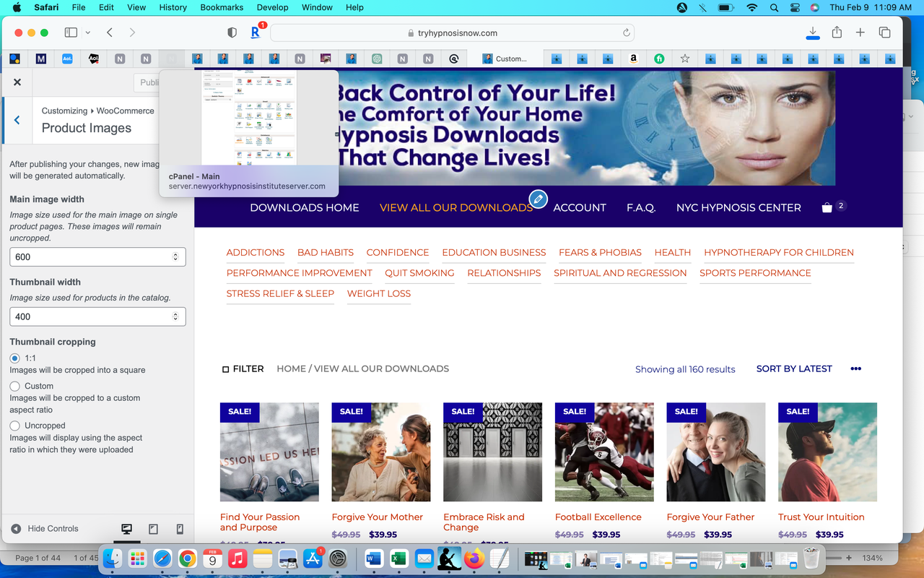Open the Amazon pinned tab

pos(633,59)
